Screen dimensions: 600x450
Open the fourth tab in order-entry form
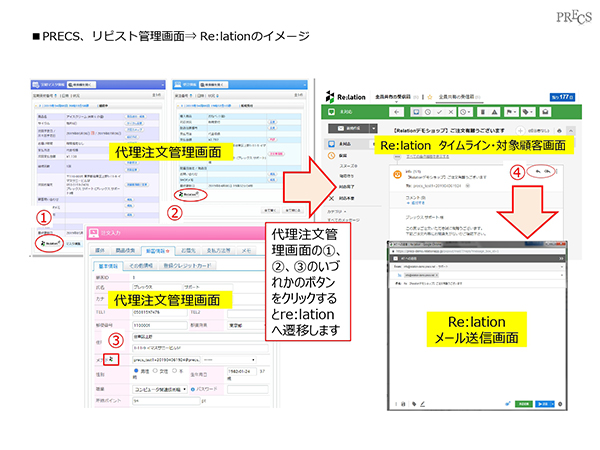(x=188, y=251)
